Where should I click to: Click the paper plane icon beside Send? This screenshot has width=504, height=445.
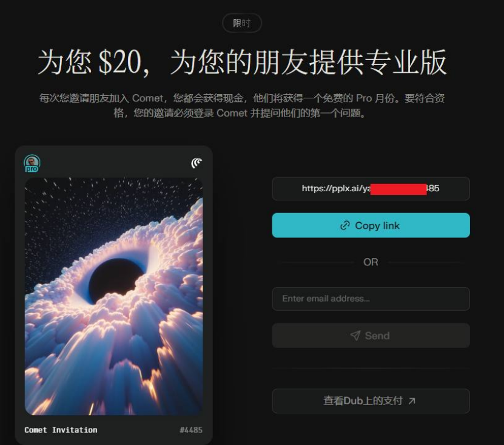pos(355,336)
